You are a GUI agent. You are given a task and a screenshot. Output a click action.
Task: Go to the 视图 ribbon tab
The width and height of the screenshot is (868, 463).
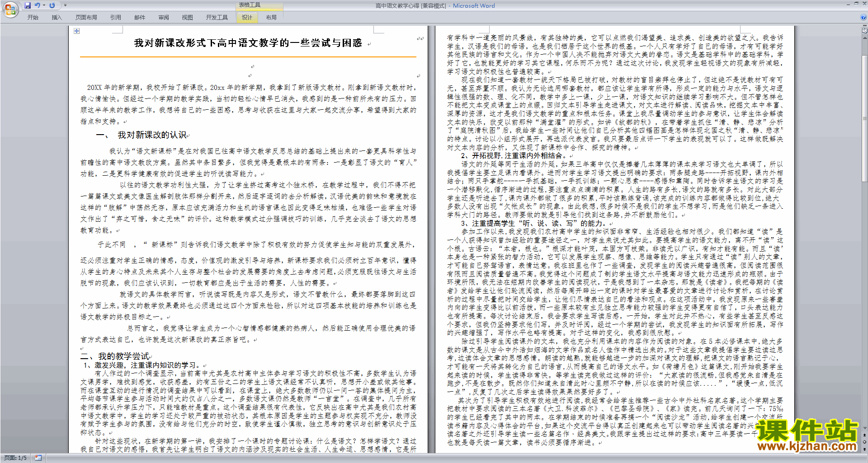pyautogui.click(x=188, y=18)
